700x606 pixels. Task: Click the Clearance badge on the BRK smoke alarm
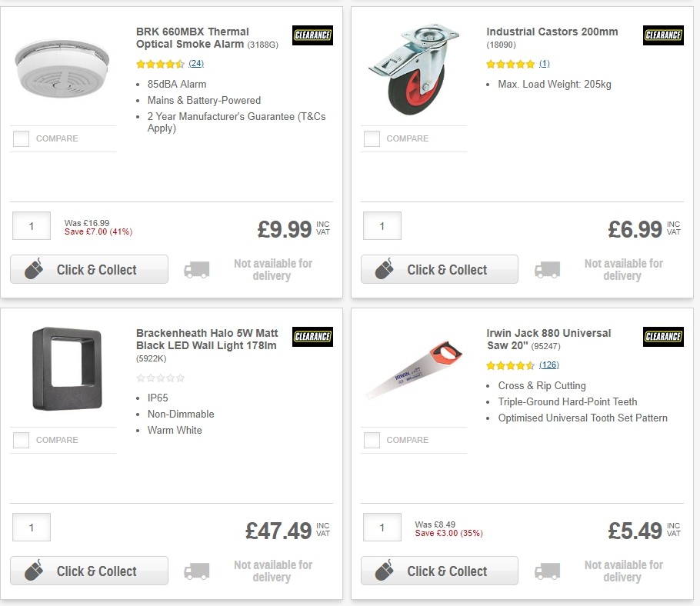tap(312, 35)
